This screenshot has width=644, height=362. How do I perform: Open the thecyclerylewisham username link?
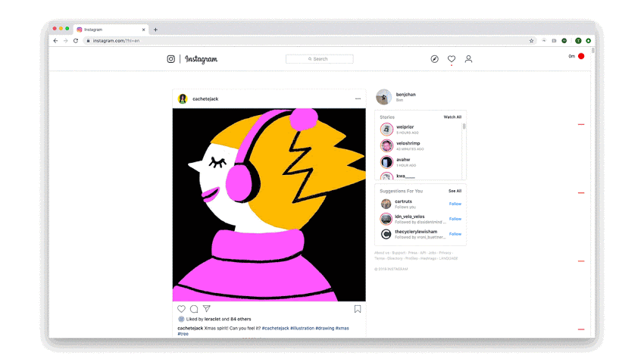click(x=416, y=232)
